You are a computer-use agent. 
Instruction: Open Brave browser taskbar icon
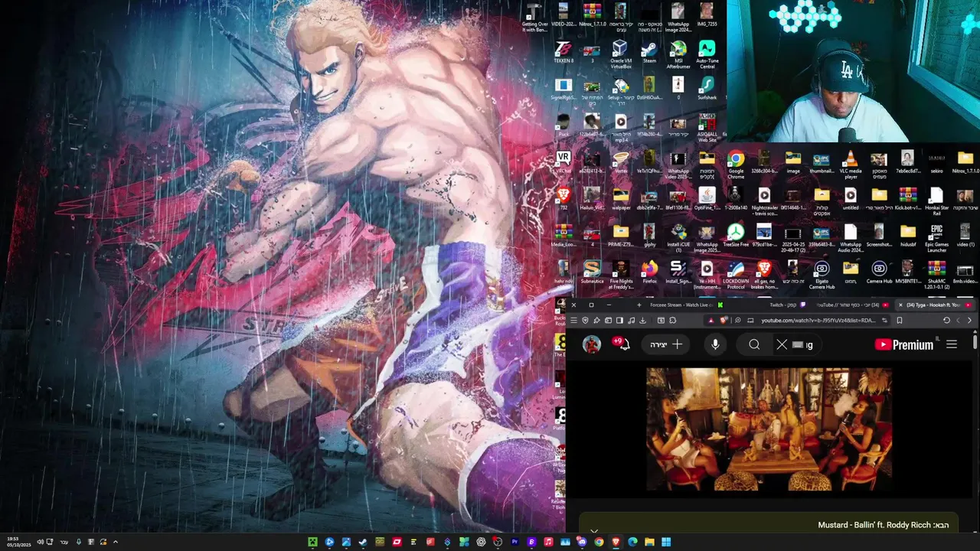[616, 543]
